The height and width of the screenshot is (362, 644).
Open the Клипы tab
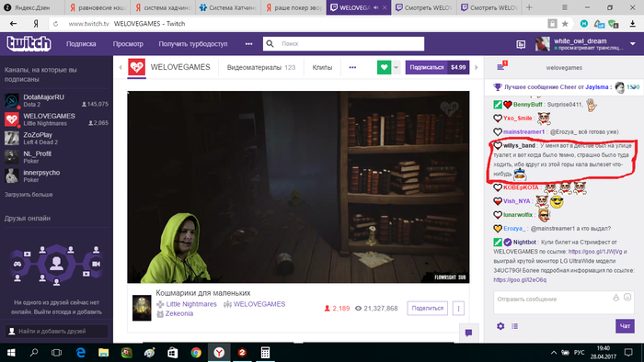pyautogui.click(x=322, y=67)
